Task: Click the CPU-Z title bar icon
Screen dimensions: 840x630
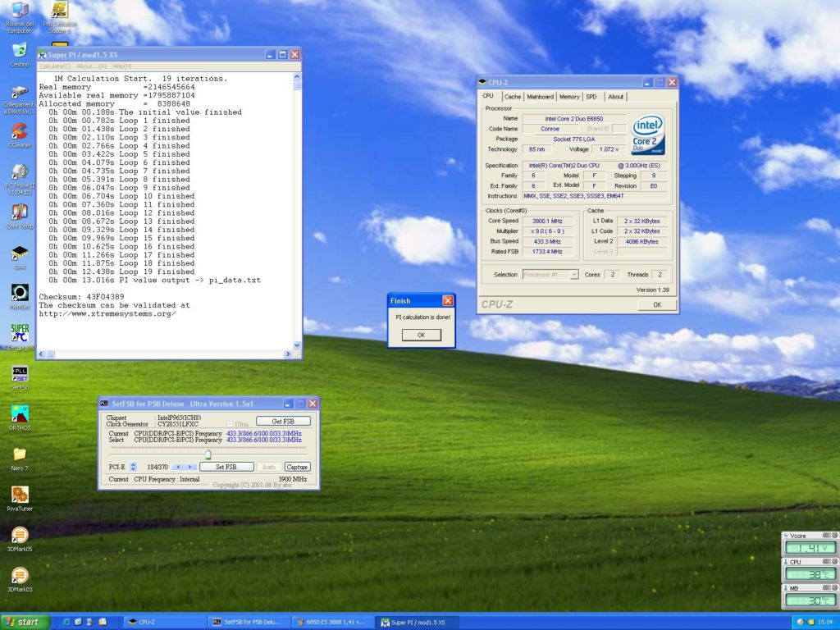Action: [x=482, y=82]
